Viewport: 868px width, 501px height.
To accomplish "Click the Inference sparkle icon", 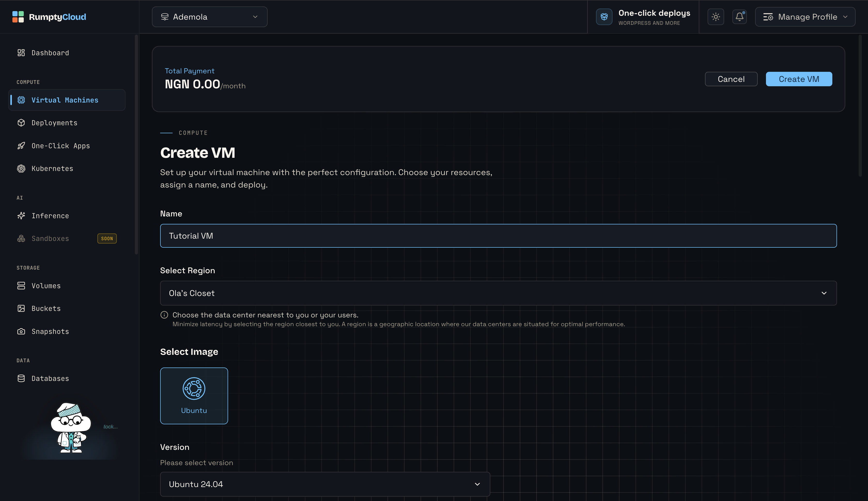I will [x=21, y=216].
